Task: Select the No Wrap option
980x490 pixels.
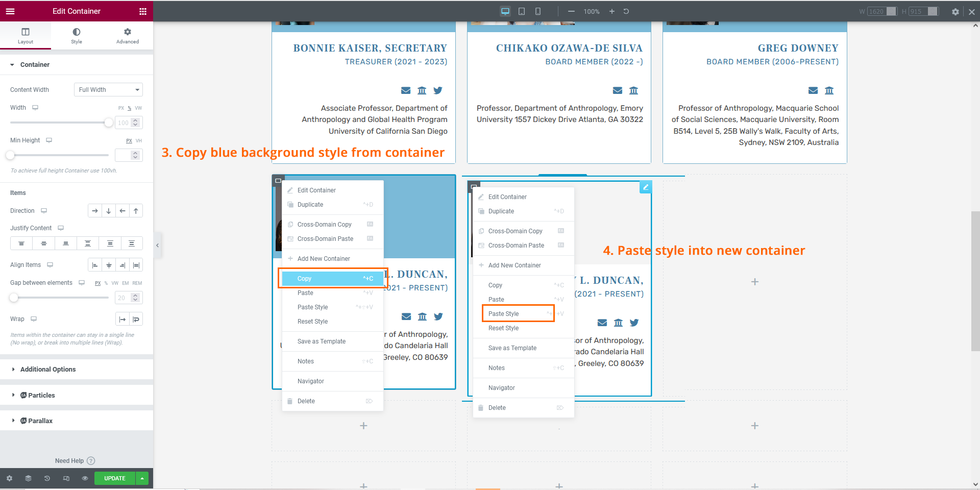Action: point(122,319)
